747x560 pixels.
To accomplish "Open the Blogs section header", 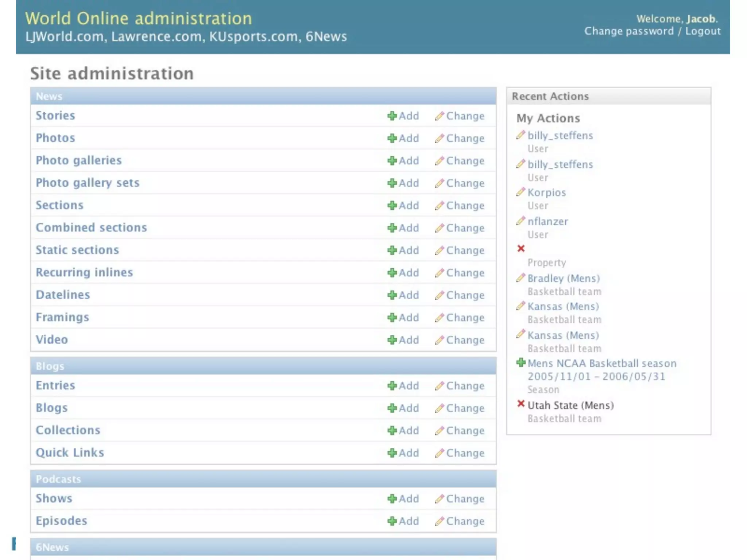I will (x=50, y=366).
